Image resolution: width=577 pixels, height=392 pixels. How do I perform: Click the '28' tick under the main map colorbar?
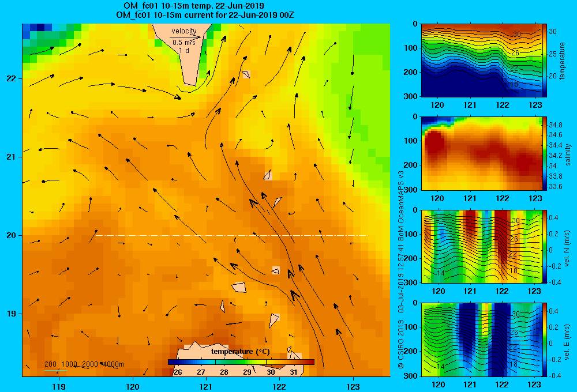pyautogui.click(x=224, y=372)
